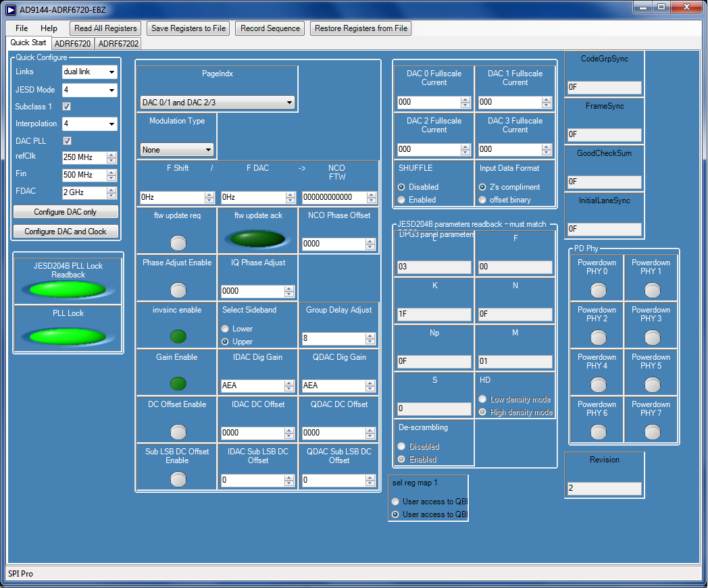Toggle the Powerdown PHY 4 button
This screenshot has width=708, height=588.
[599, 385]
